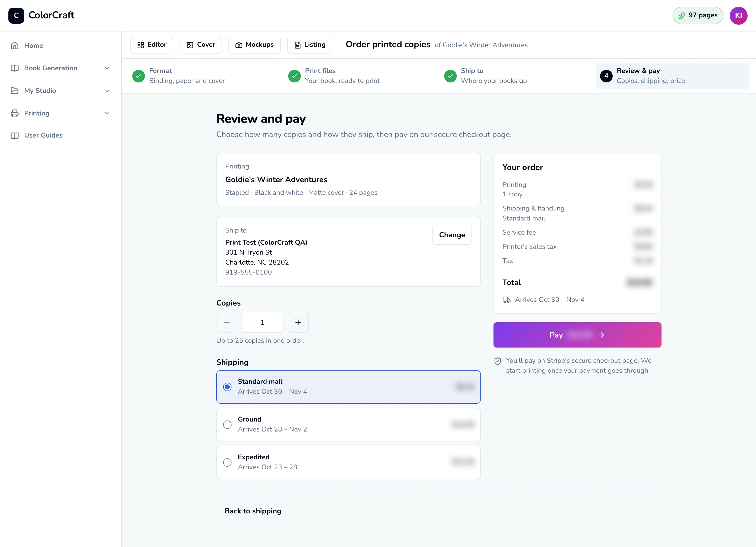Screen dimensions: 756x547
Task: Click the User Guides book icon
Action: (x=15, y=135)
